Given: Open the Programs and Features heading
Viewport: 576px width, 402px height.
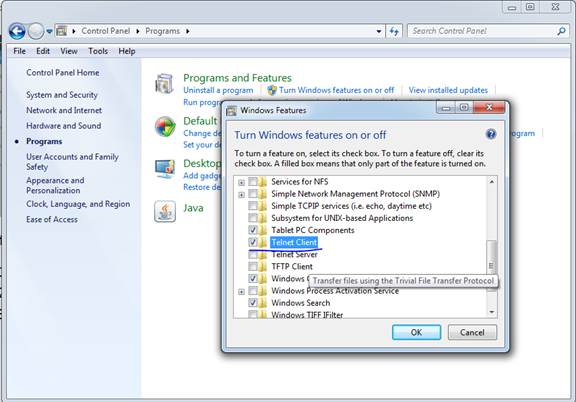Looking at the screenshot, I should pyautogui.click(x=237, y=78).
